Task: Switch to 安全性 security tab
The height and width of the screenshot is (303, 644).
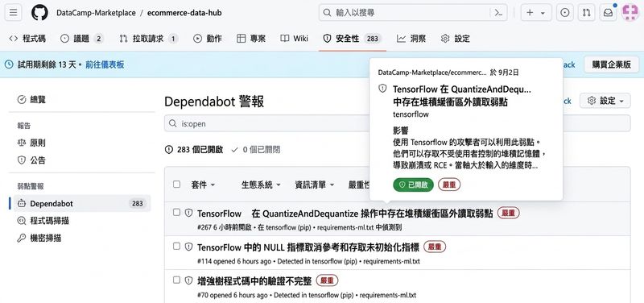Action: [352, 39]
